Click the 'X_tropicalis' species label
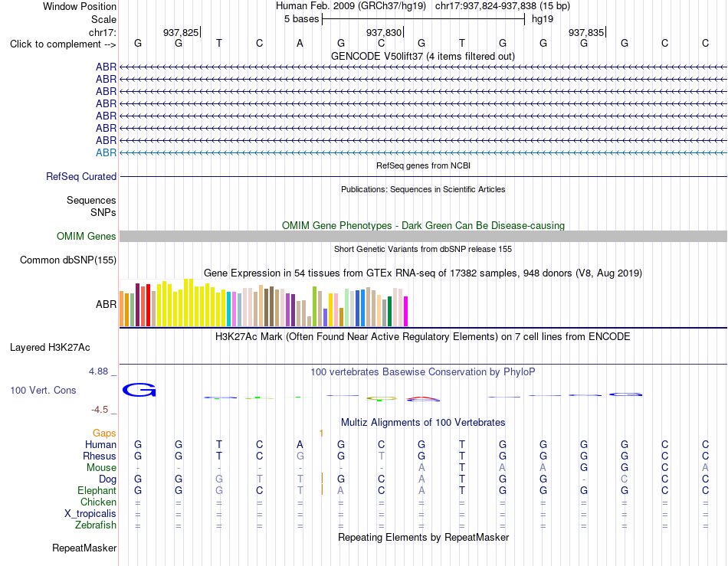The height and width of the screenshot is (566, 728). click(90, 514)
